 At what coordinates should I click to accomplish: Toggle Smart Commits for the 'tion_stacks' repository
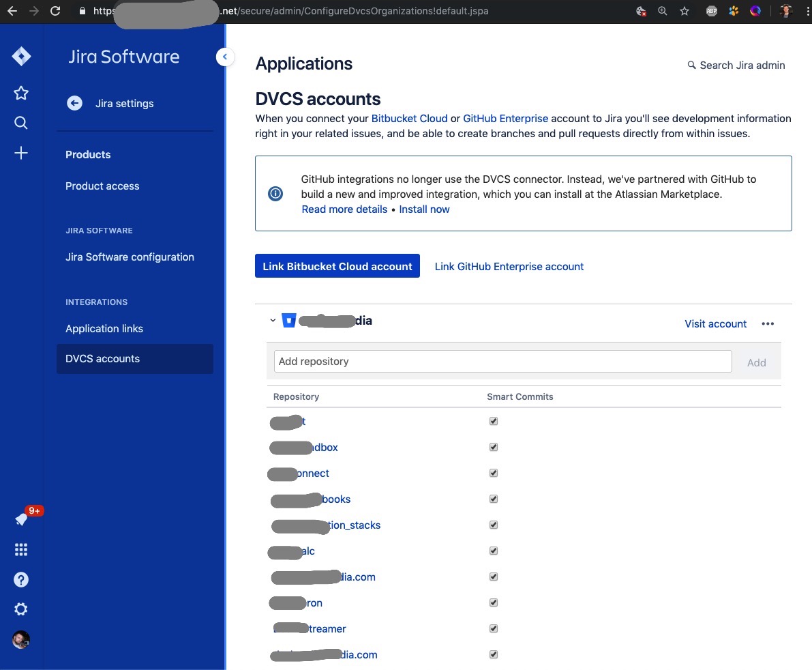point(494,525)
